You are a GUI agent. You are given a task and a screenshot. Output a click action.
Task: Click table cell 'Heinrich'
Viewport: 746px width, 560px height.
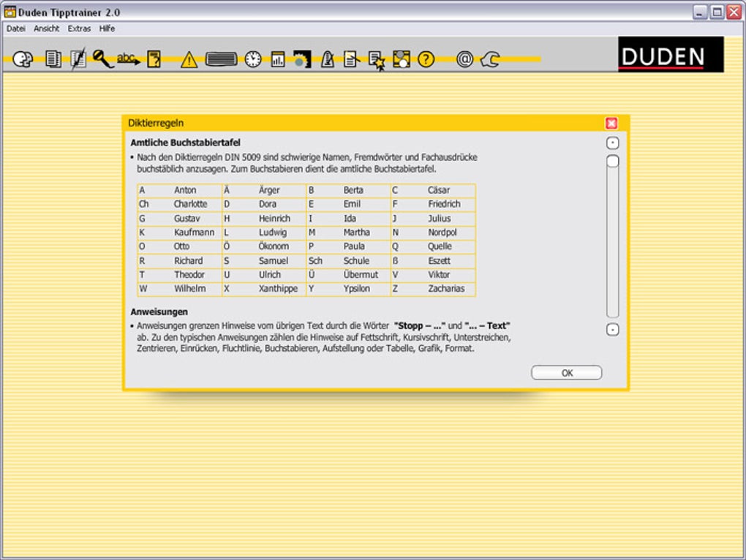click(x=274, y=219)
